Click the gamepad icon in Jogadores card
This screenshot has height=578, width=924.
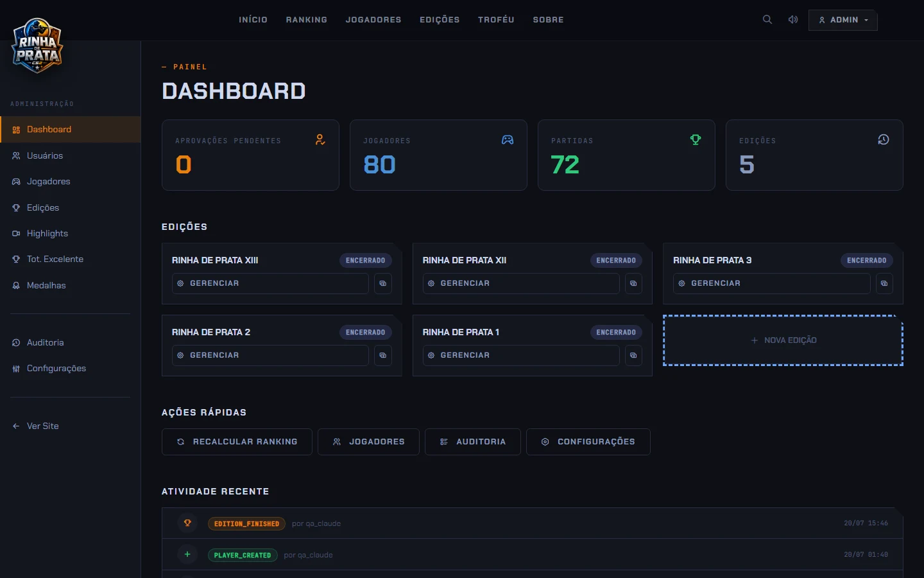(x=508, y=140)
